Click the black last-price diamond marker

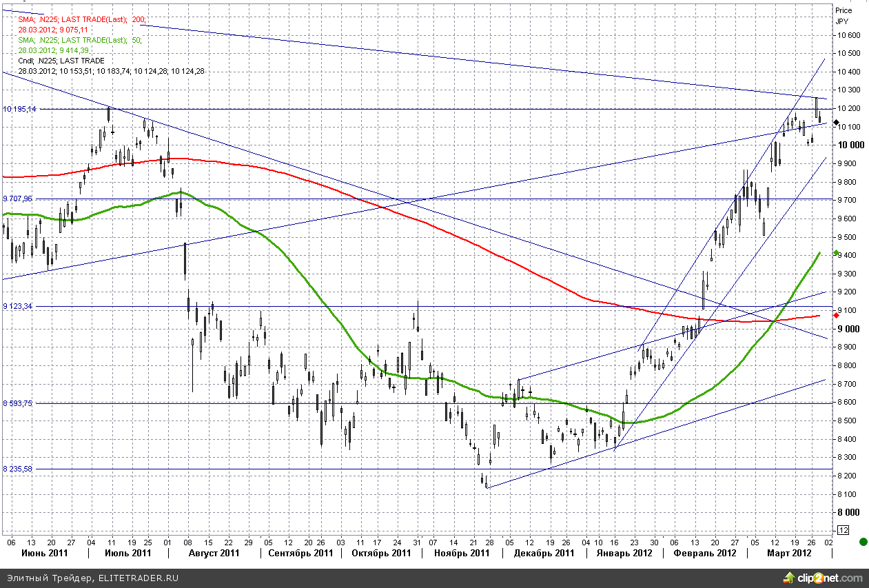tap(836, 123)
